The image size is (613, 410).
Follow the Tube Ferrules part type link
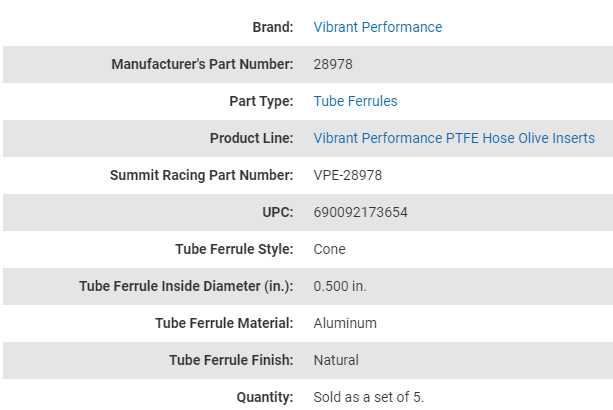point(355,101)
